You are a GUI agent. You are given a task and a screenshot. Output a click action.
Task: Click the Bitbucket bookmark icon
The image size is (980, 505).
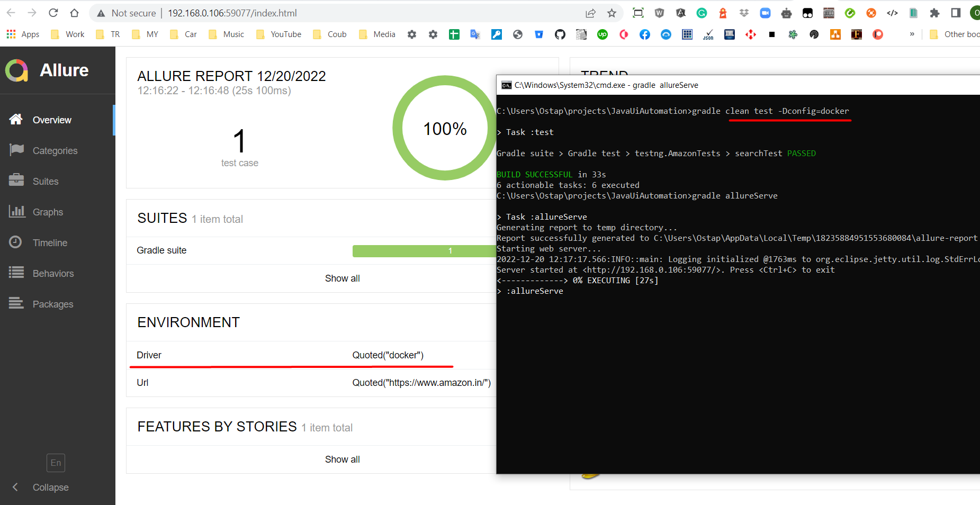(x=539, y=34)
